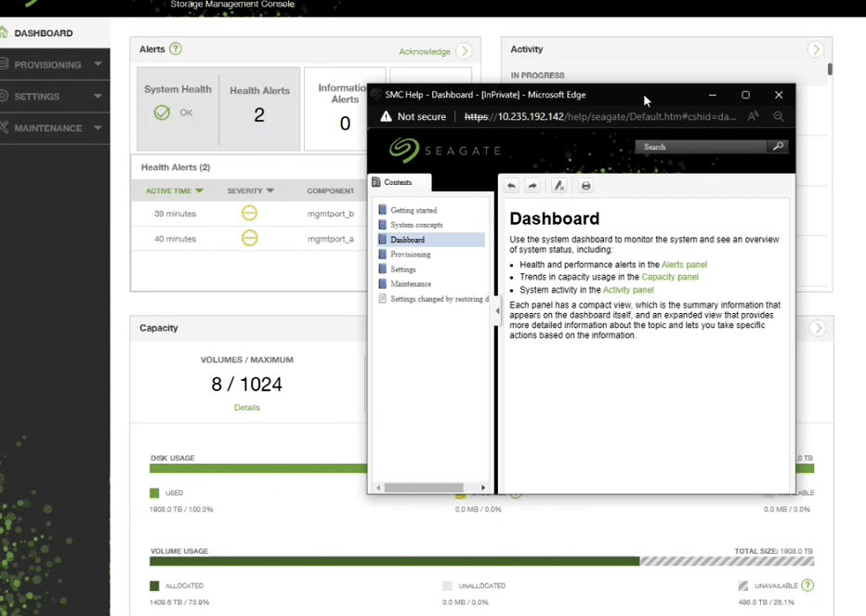Click the forward arrow in help toolbar
Viewport: 866px width, 616px height.
(x=532, y=186)
